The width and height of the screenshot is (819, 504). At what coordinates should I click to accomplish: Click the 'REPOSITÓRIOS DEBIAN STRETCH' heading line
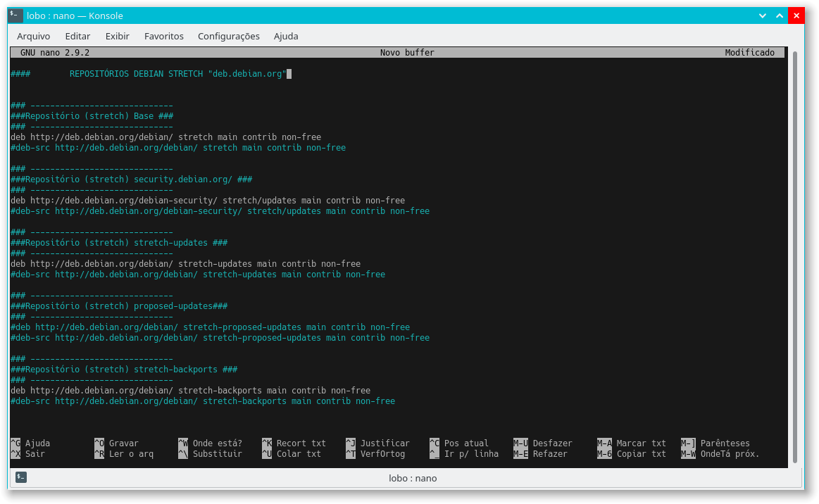click(x=149, y=74)
